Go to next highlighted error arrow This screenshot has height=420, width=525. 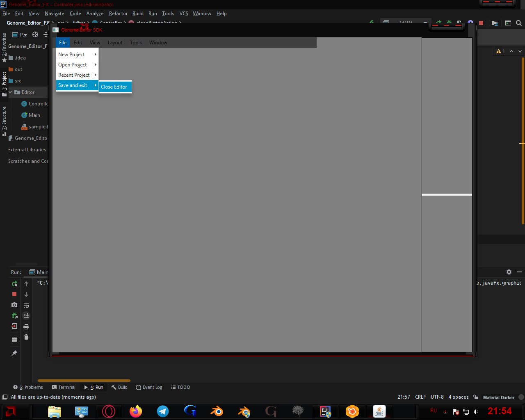click(520, 51)
